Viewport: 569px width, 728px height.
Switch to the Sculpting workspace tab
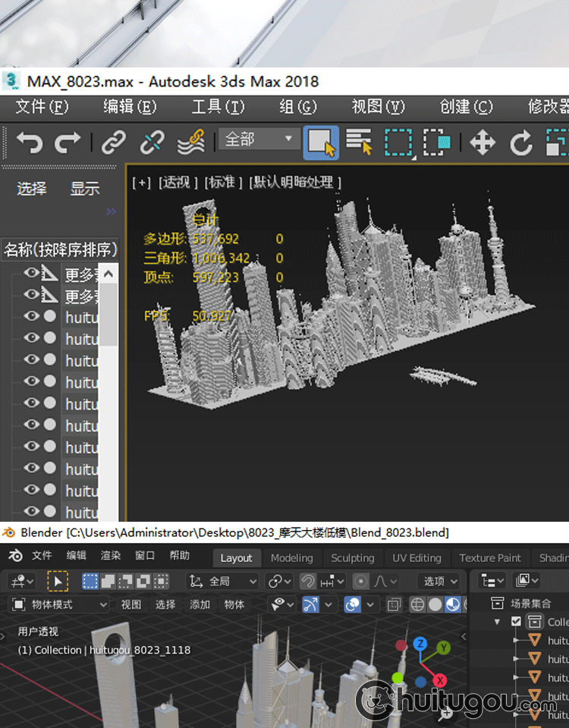click(352, 558)
